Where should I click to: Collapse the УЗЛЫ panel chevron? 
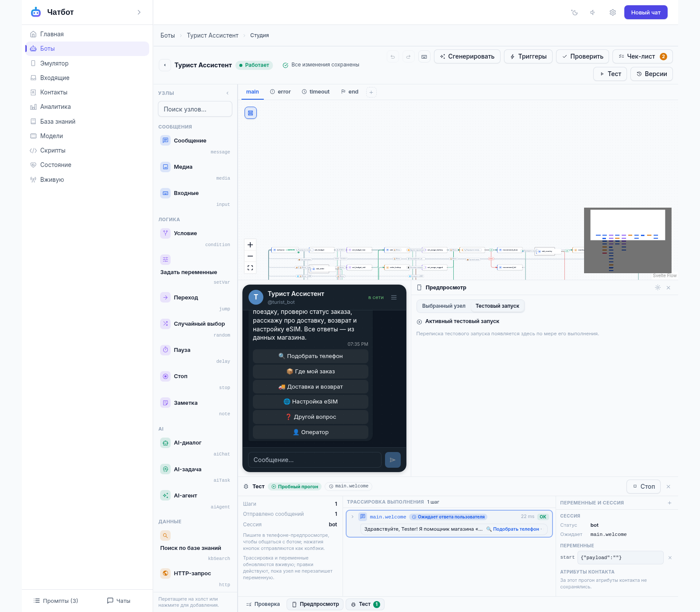(x=227, y=93)
